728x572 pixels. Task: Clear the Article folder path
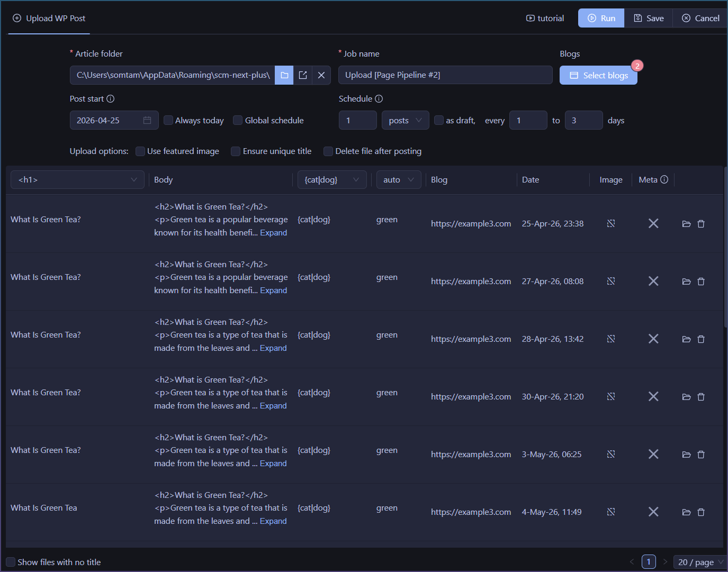(321, 75)
